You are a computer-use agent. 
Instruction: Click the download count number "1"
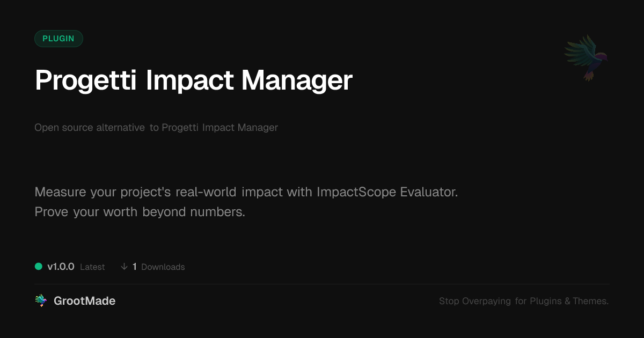(x=135, y=267)
